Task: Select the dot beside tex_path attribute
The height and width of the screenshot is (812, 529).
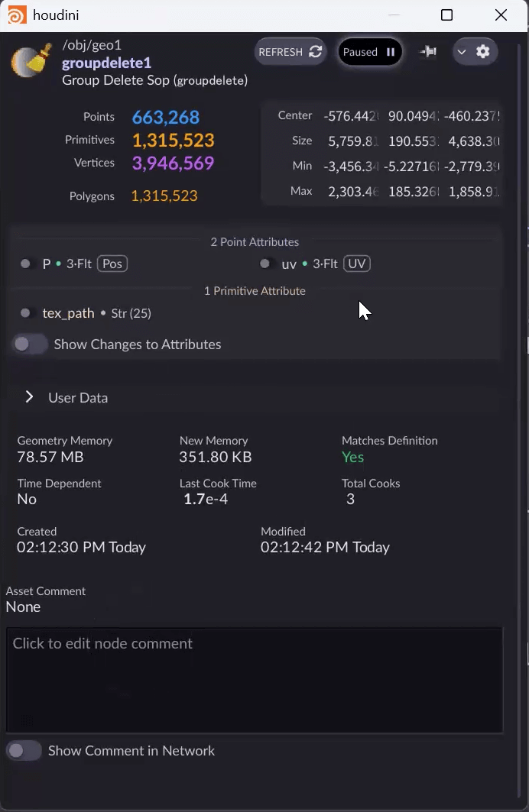Action: [x=26, y=313]
